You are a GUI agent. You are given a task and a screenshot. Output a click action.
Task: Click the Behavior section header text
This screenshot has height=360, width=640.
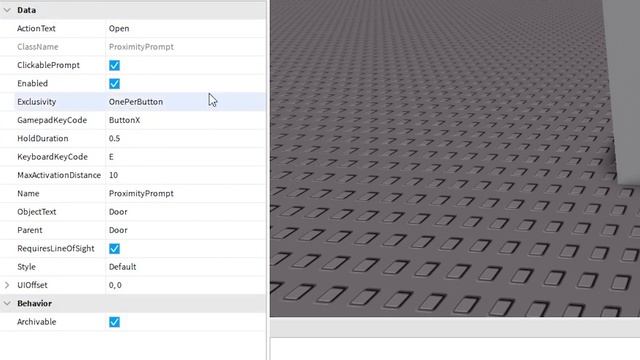point(34,303)
